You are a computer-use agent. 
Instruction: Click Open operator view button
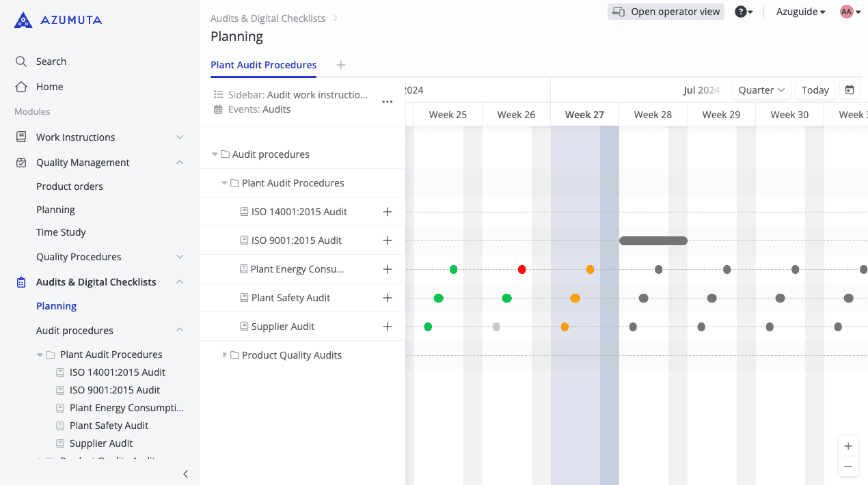[x=666, y=12]
